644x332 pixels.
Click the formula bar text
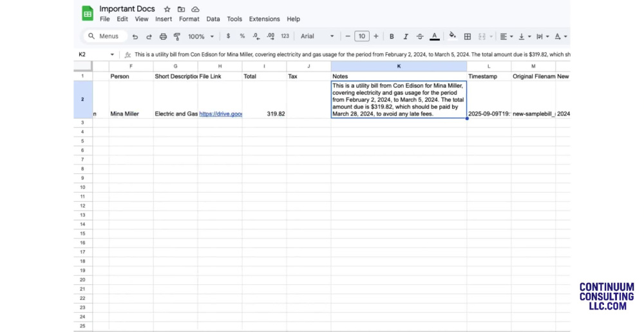352,54
